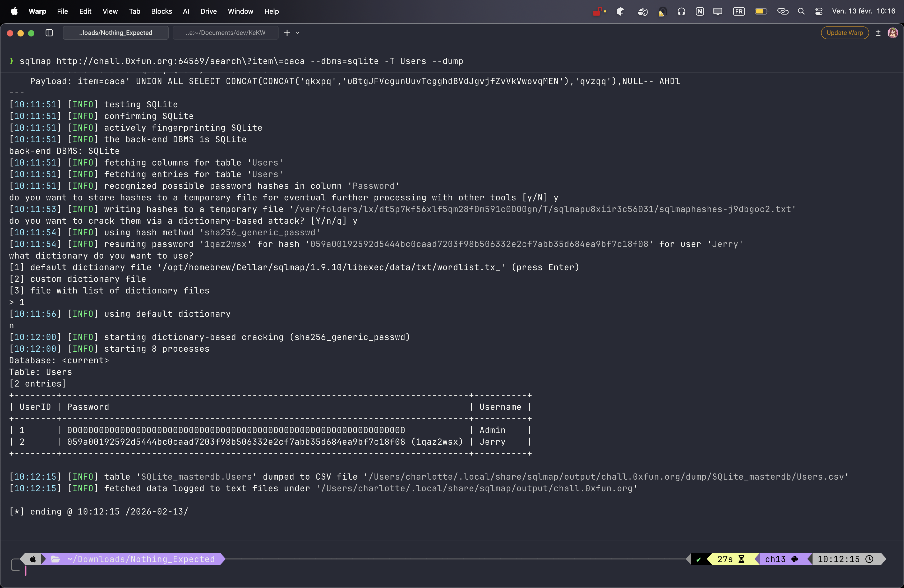Click the battery status icon
Viewport: 904px width, 588px height.
pyautogui.click(x=761, y=11)
